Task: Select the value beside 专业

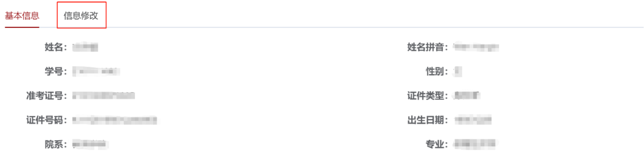Action: pos(475,144)
